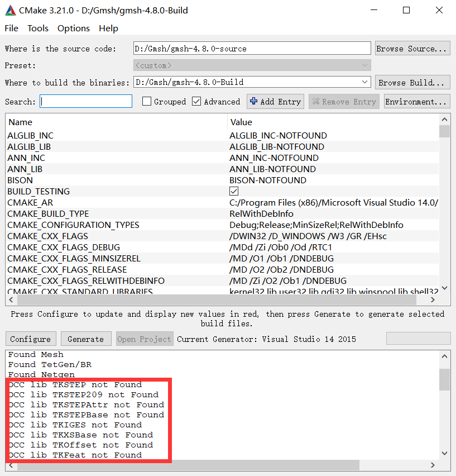Click the up arrow on the variables table scrollbar
456x476 pixels.
[445, 119]
